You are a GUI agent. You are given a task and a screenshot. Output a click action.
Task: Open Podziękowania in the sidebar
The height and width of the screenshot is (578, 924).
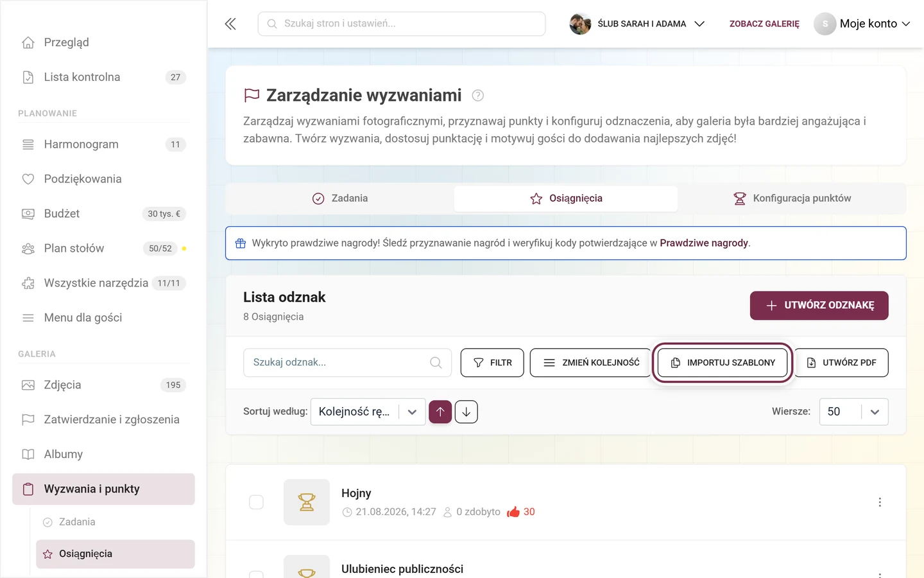click(103, 179)
